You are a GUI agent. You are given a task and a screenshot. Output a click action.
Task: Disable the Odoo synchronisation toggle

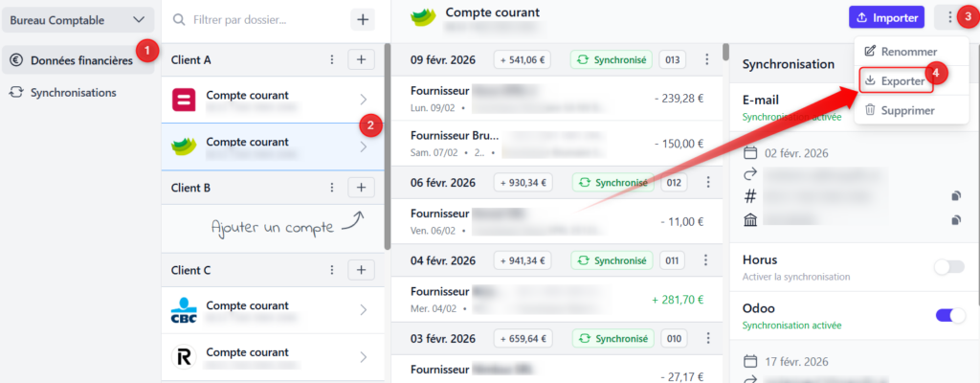tap(949, 316)
